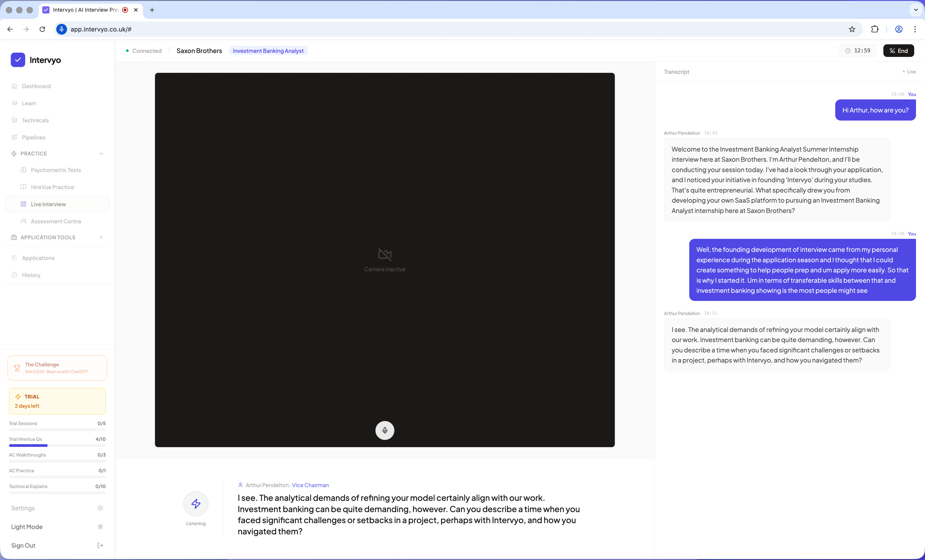Click the camera inactive icon
The image size is (925, 560).
[x=385, y=255]
